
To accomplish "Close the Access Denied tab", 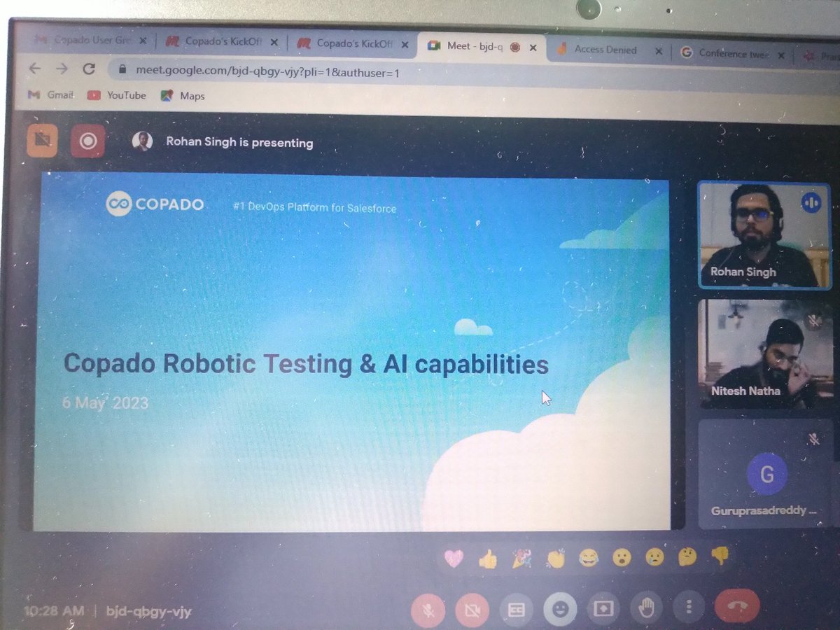I will click(659, 50).
